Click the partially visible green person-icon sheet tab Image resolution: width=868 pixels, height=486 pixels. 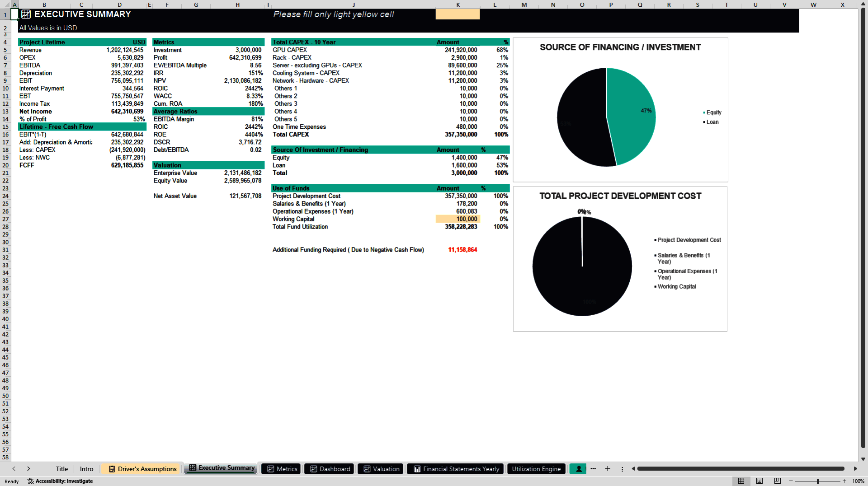tap(578, 469)
